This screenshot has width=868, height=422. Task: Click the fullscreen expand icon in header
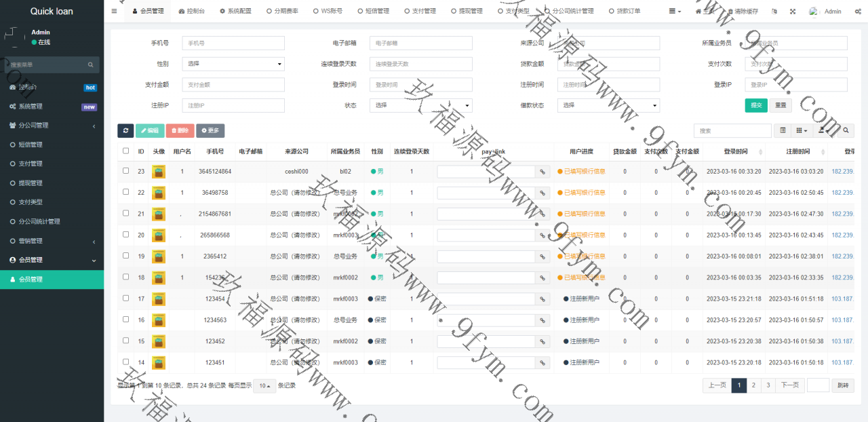click(x=793, y=12)
